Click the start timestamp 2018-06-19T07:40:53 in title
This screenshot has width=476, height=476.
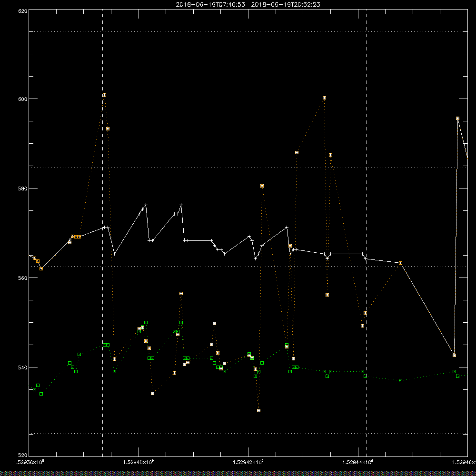[x=210, y=5]
